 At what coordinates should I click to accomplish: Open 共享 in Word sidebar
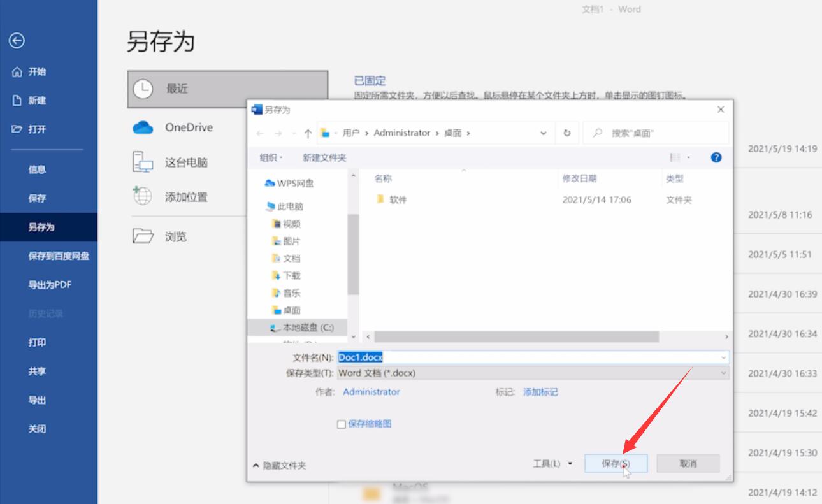37,371
